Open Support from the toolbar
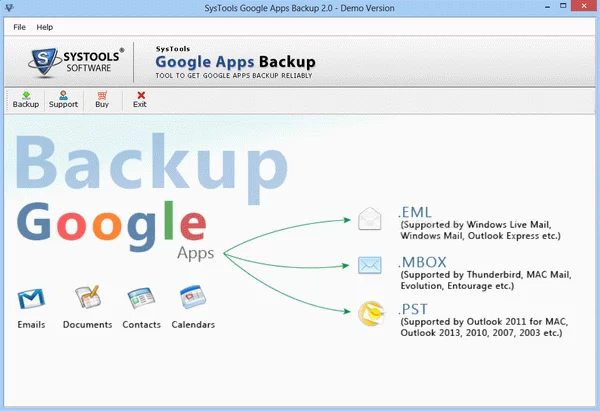600x411 pixels. coord(63,100)
